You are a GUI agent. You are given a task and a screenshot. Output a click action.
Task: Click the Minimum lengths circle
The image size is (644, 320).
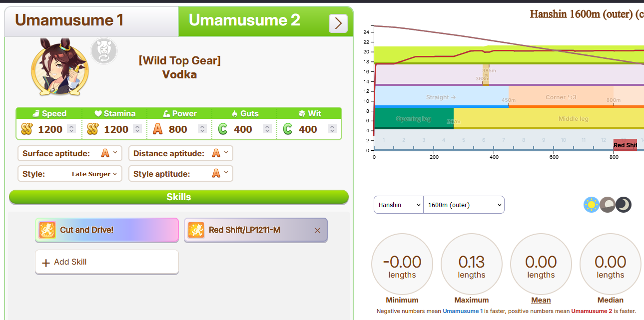pos(402,264)
